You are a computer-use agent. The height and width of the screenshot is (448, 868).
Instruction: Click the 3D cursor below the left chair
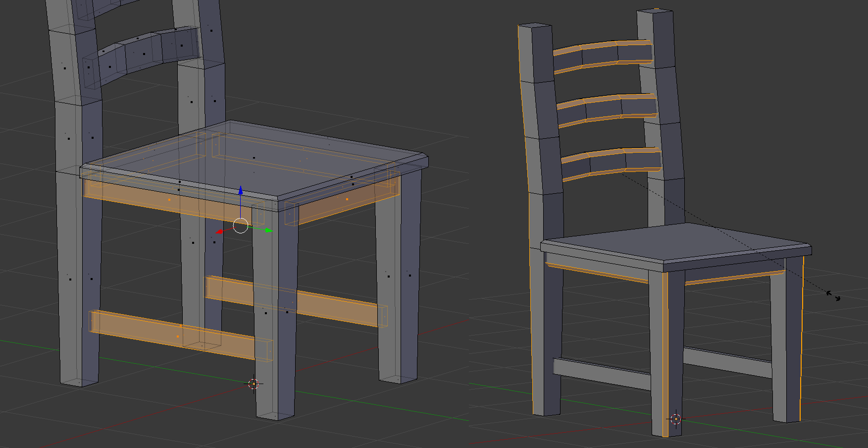pyautogui.click(x=254, y=384)
